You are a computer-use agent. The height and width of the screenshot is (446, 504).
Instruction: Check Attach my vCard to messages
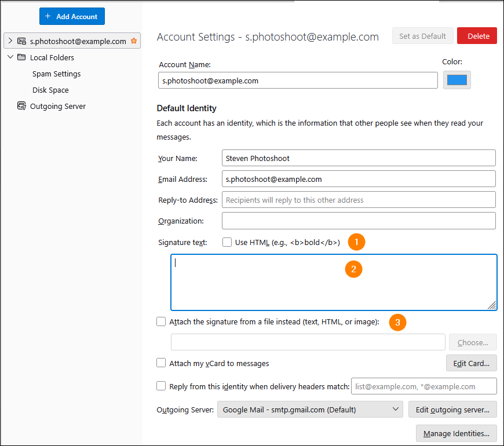click(161, 363)
